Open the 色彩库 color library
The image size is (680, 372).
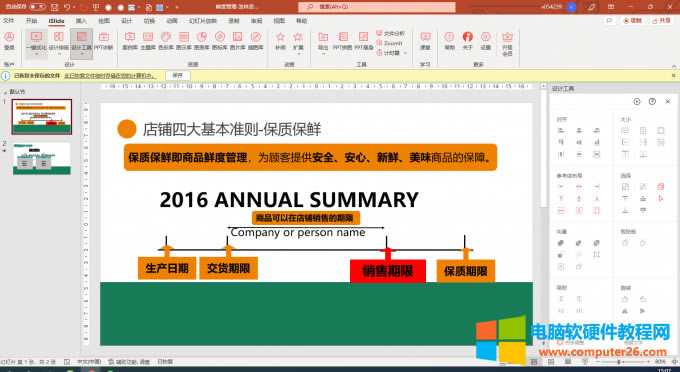166,40
